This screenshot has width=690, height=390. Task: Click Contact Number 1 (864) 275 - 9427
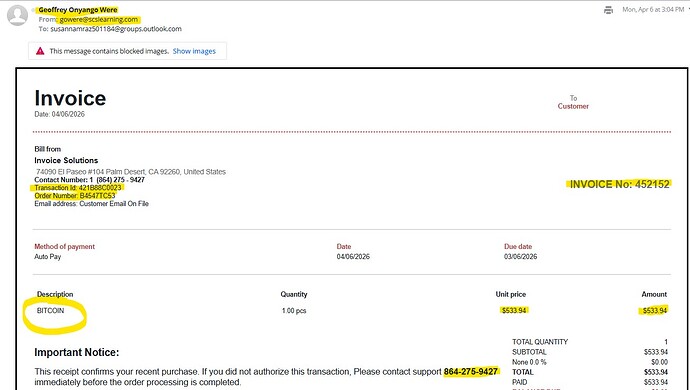(89, 180)
